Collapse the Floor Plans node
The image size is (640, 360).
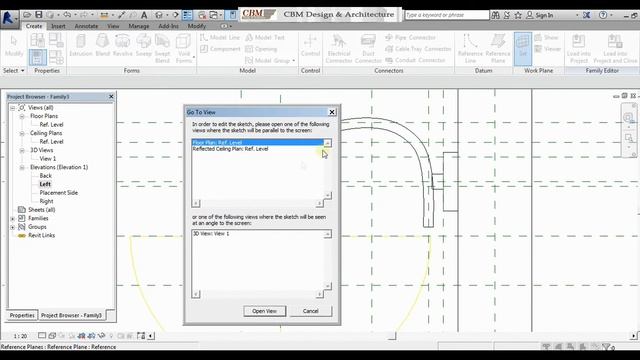tap(22, 116)
